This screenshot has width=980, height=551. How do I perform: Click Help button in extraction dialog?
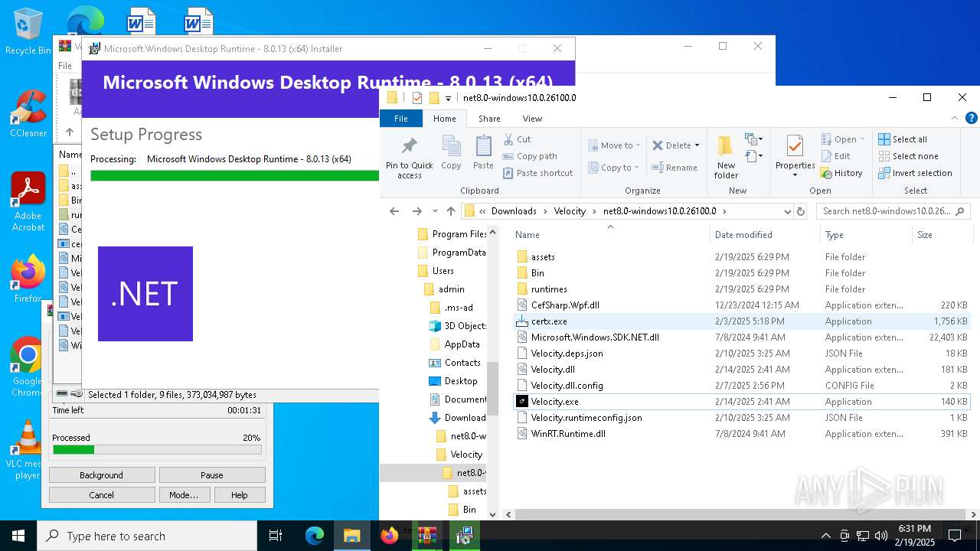point(240,495)
